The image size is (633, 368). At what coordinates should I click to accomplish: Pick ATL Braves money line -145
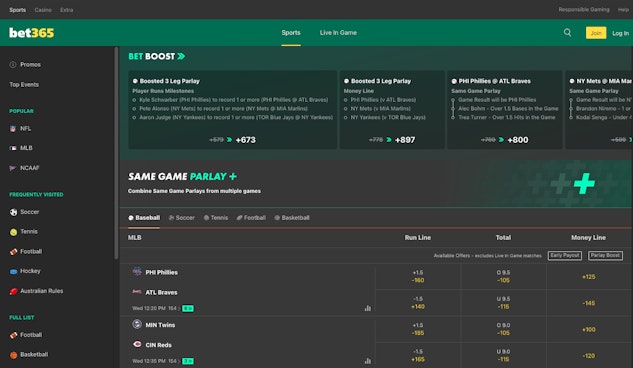pos(589,303)
